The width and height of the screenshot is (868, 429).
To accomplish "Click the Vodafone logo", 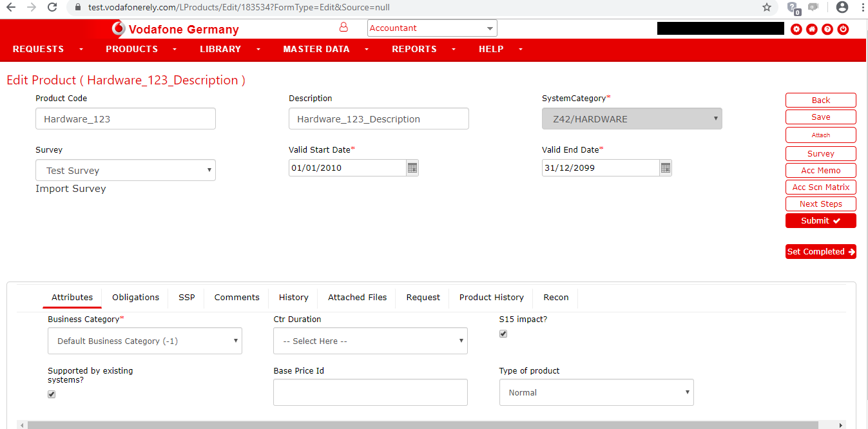I will pyautogui.click(x=119, y=29).
